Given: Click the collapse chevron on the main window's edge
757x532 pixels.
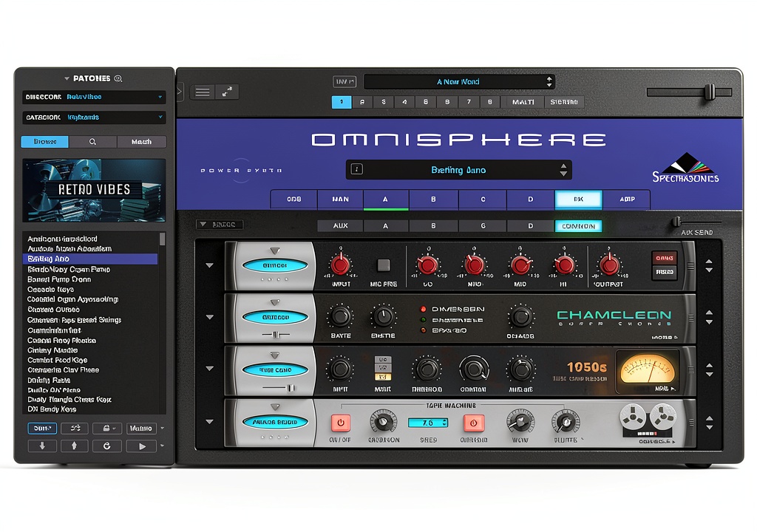Looking at the screenshot, I should click(x=180, y=92).
